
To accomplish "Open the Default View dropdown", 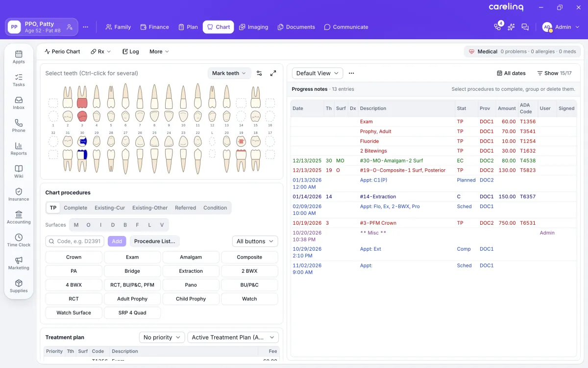I will click(x=318, y=73).
